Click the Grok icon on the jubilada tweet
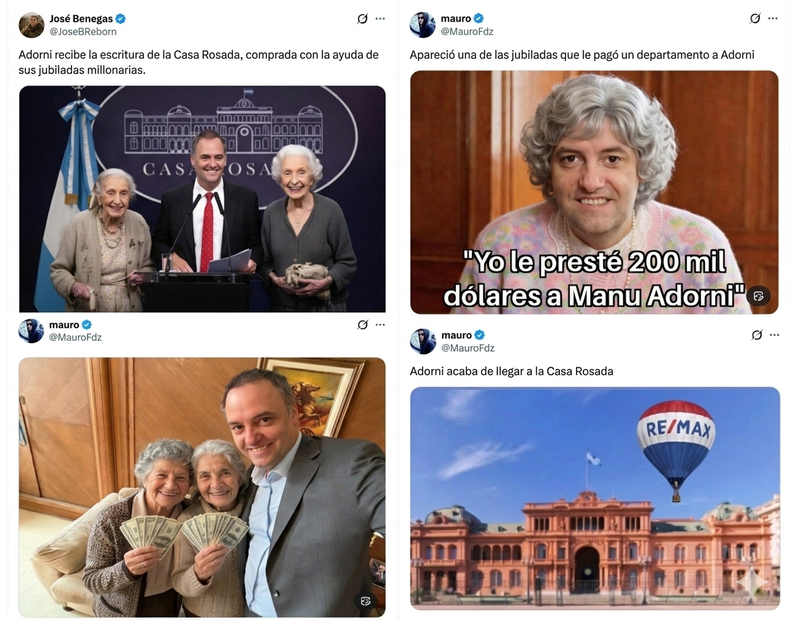This screenshot has height=620, width=790. [755, 19]
